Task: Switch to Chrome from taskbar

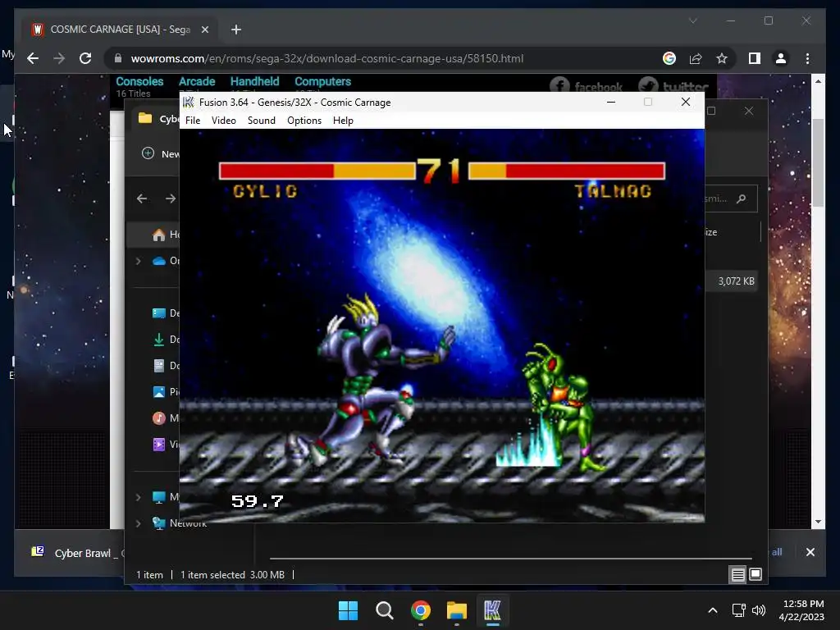Action: click(x=421, y=610)
